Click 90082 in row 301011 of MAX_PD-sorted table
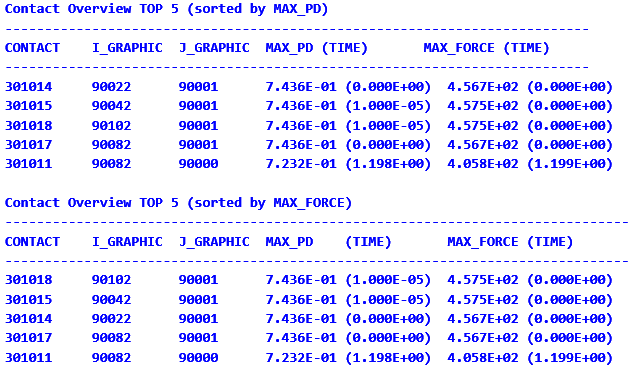 click(x=111, y=164)
